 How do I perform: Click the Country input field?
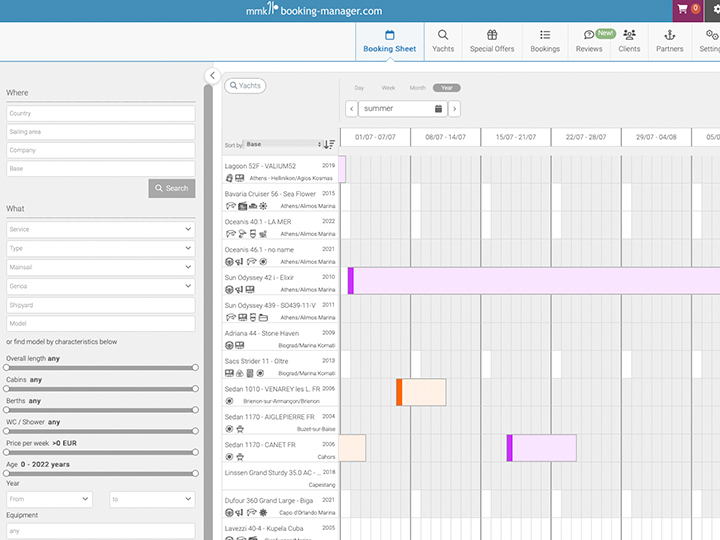pyautogui.click(x=101, y=113)
